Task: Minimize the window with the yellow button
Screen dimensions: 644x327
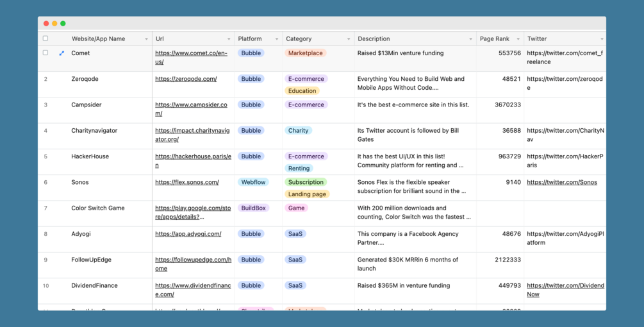Action: click(54, 24)
